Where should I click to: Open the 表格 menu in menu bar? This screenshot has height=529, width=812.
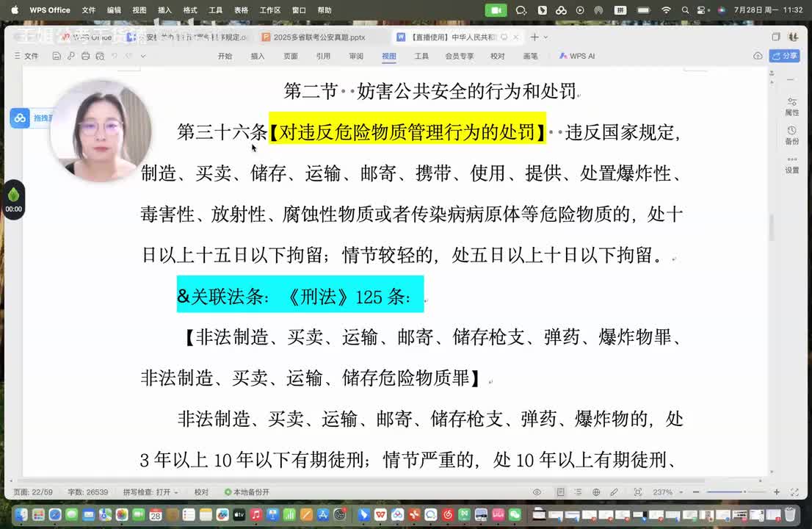pyautogui.click(x=241, y=10)
